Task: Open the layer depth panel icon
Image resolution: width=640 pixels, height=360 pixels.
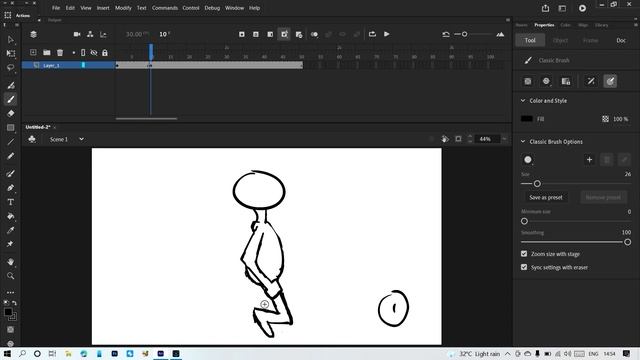Action: point(103,34)
